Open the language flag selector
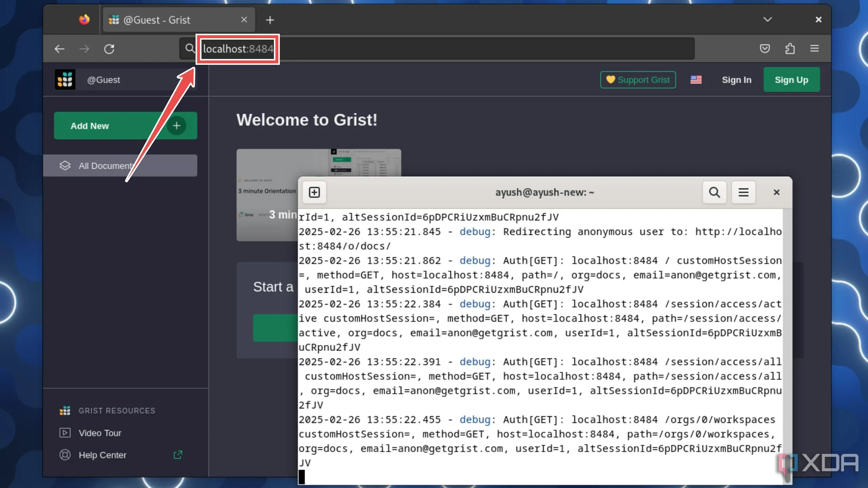Screen dimensions: 868x488 (x=696, y=80)
